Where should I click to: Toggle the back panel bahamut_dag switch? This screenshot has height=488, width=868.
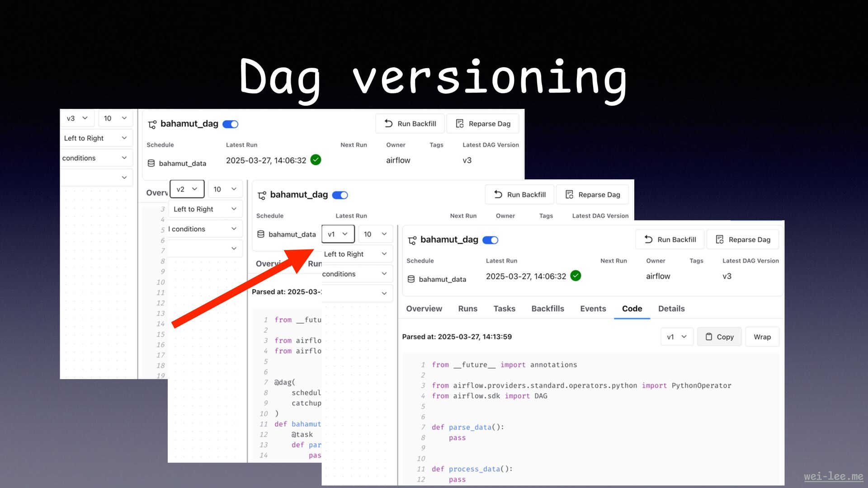tap(231, 124)
